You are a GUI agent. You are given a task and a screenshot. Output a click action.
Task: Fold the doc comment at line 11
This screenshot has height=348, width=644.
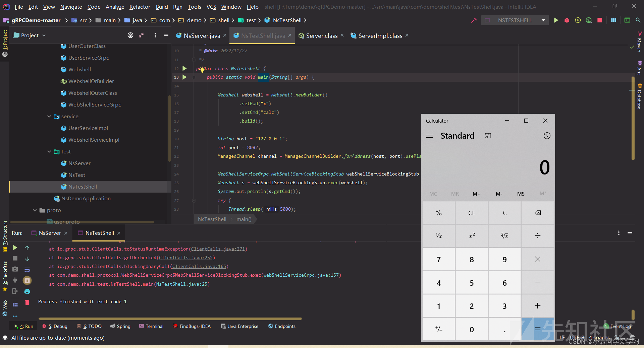click(194, 60)
